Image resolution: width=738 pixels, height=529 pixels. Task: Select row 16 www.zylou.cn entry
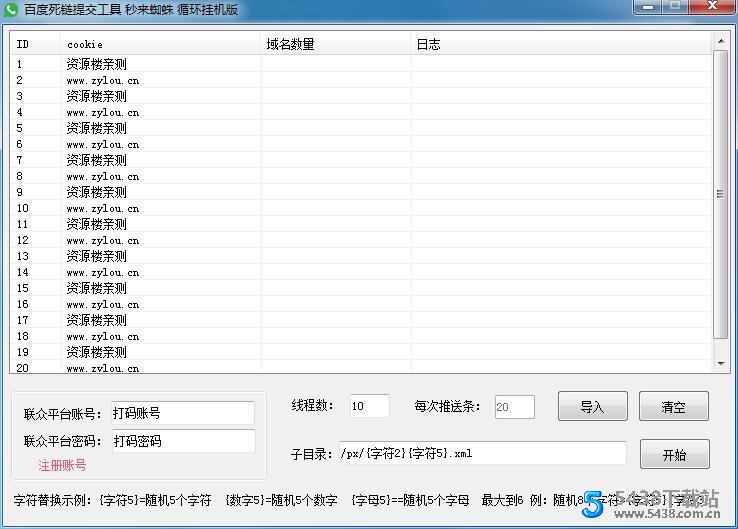tap(361, 304)
